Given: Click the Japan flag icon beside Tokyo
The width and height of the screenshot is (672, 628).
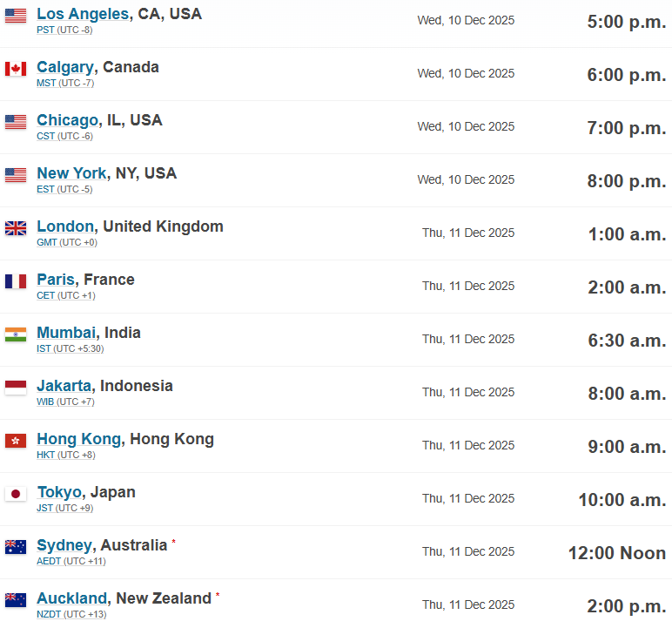Looking at the screenshot, I should [16, 494].
